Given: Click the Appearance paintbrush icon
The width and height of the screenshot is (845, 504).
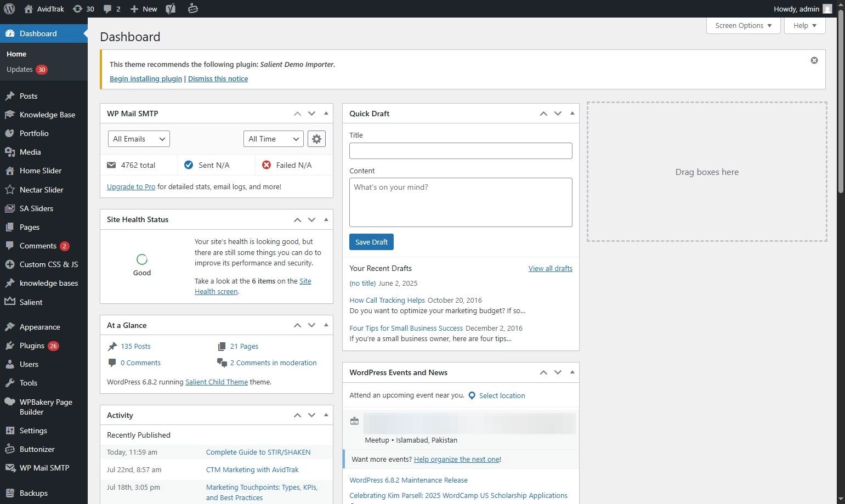Looking at the screenshot, I should 10,327.
